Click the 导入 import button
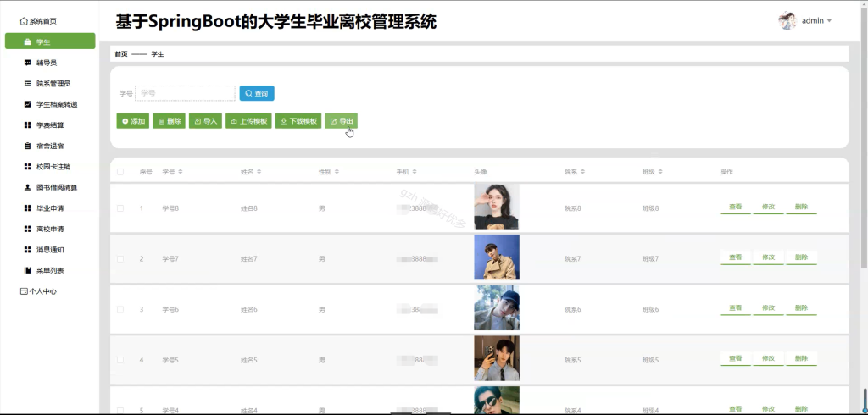 pyautogui.click(x=205, y=121)
